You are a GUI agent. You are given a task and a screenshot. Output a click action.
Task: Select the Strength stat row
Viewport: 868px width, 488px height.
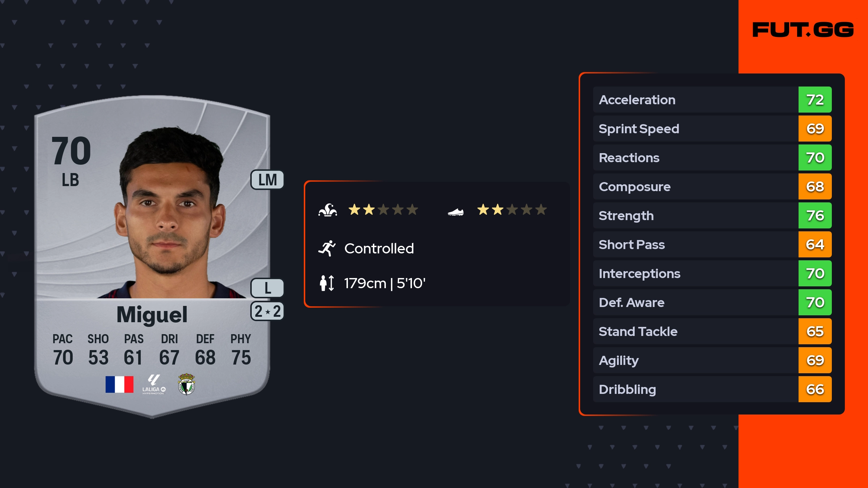click(x=712, y=215)
